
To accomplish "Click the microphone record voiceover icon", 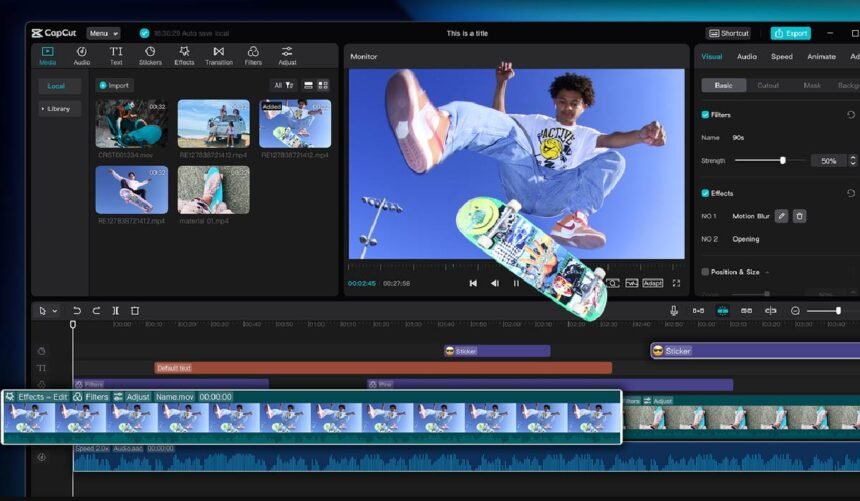I will click(x=674, y=311).
